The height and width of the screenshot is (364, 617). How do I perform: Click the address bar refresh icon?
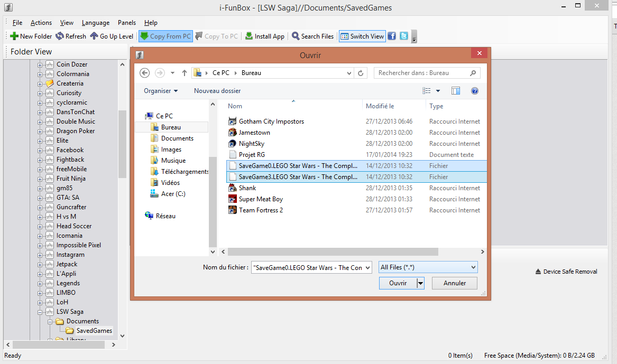(361, 73)
